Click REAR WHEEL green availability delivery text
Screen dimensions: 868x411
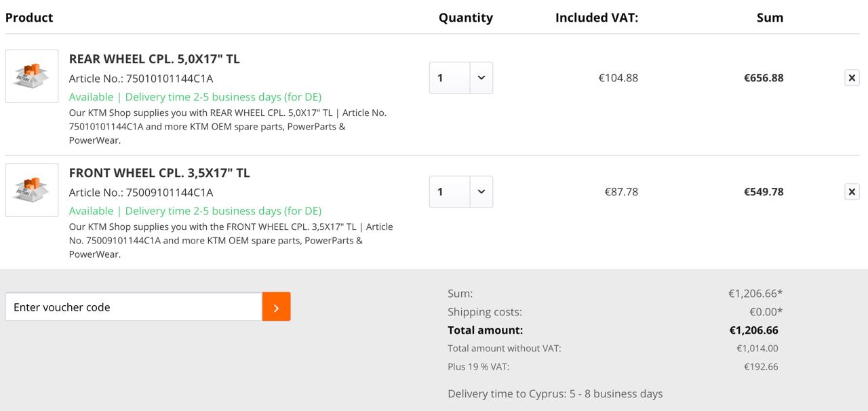[x=195, y=97]
